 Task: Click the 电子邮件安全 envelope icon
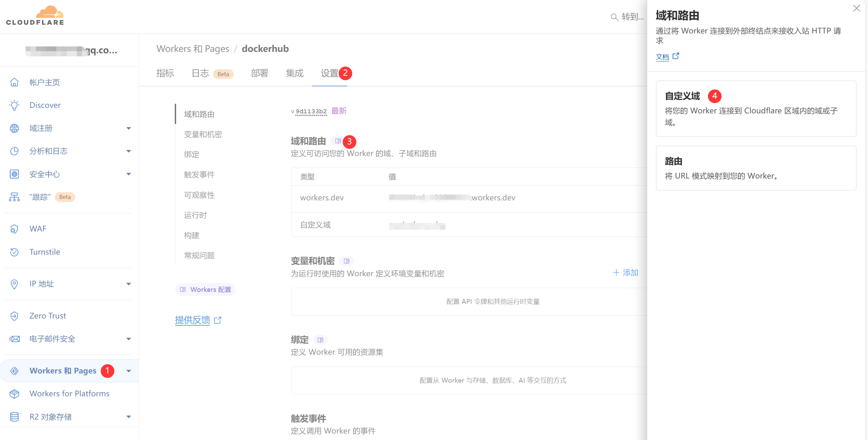click(14, 339)
